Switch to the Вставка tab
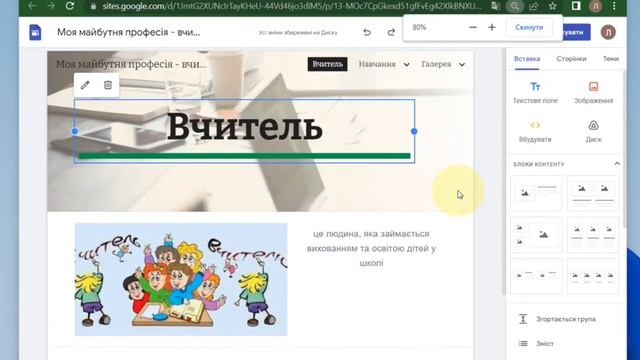The image size is (640, 360). [x=527, y=59]
